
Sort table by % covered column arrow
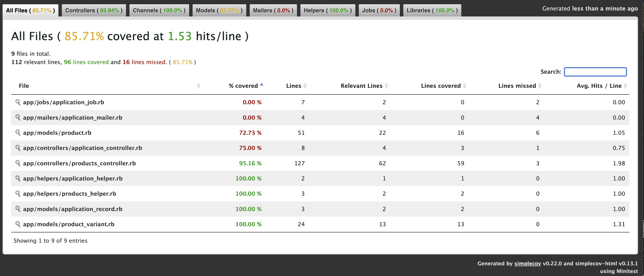click(261, 85)
